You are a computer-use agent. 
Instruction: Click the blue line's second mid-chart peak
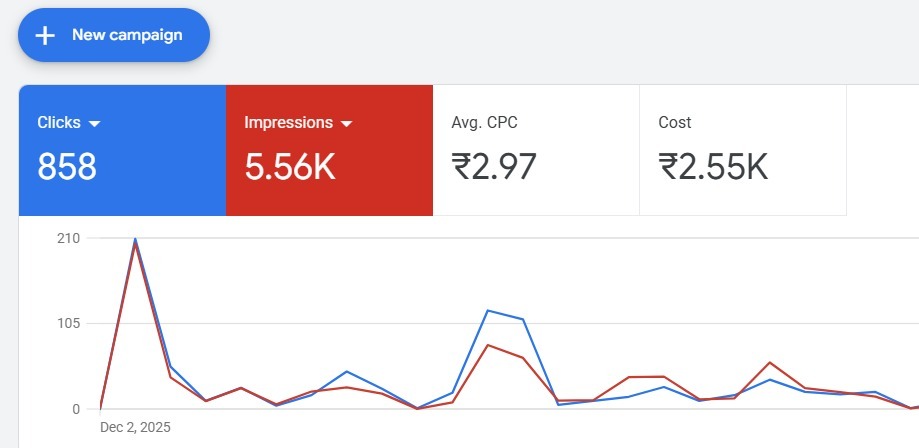click(487, 310)
